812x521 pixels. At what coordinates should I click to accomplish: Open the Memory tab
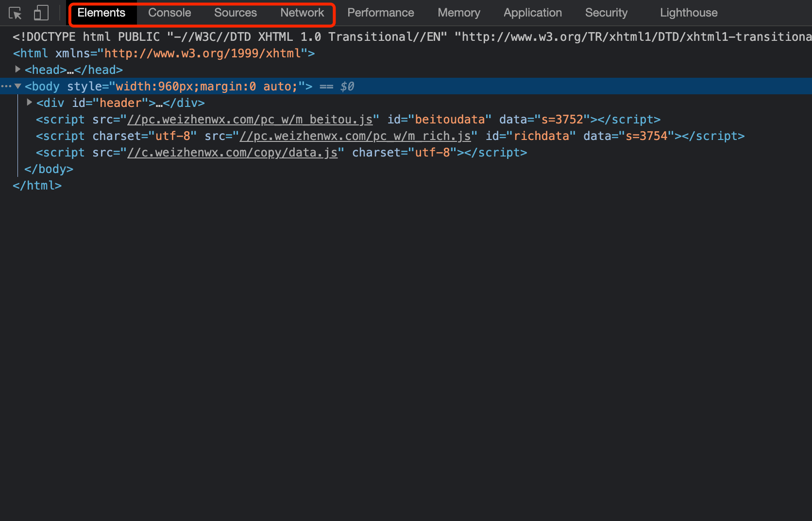tap(459, 13)
